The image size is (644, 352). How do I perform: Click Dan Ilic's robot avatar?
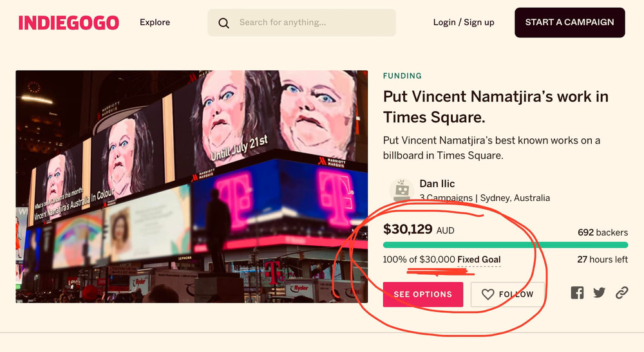(402, 190)
